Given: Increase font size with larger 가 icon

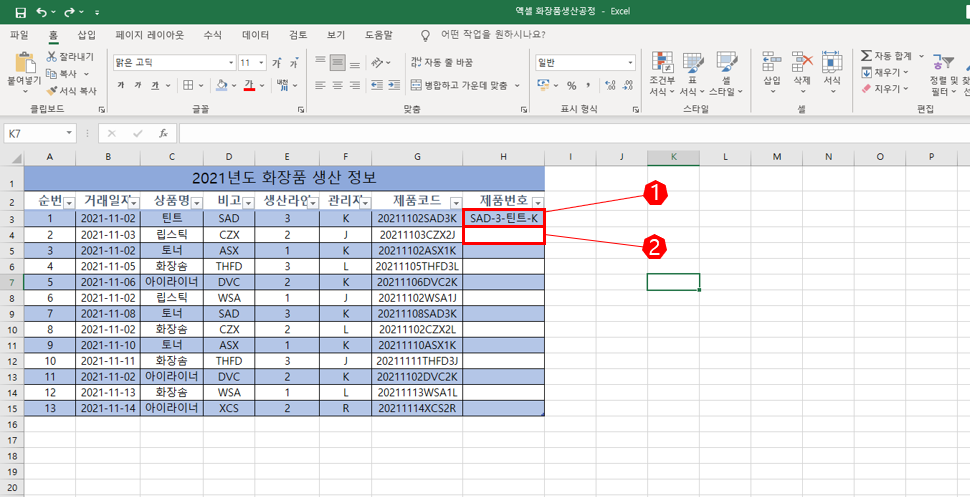Looking at the screenshot, I should (x=277, y=63).
